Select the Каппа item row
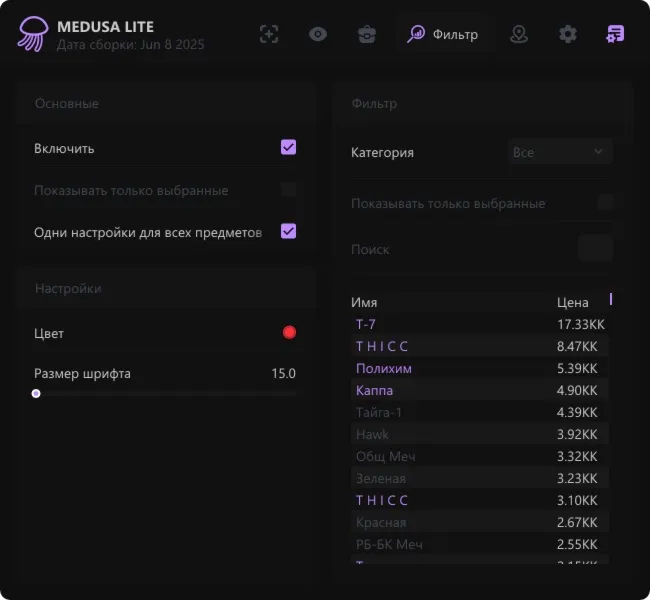This screenshot has width=650, height=600. [x=480, y=390]
